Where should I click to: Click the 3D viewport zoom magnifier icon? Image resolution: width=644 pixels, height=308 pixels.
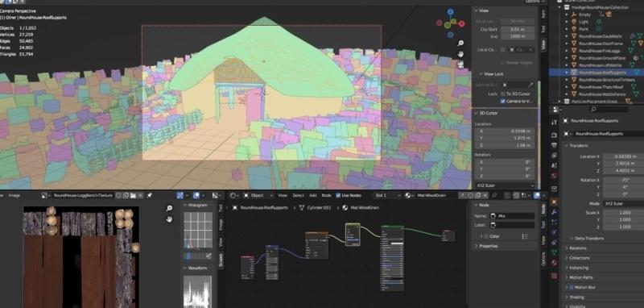[x=460, y=44]
